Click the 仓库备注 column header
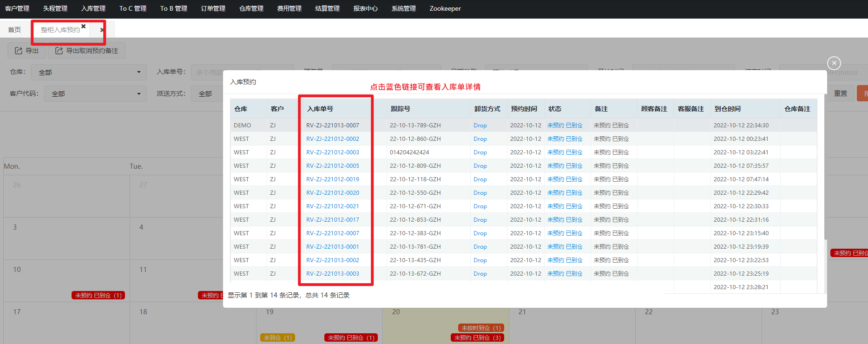This screenshot has height=344, width=868. pyautogui.click(x=797, y=109)
